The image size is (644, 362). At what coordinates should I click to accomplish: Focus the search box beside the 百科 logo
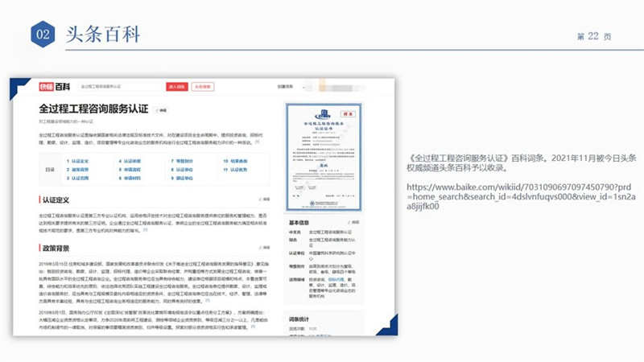tap(122, 87)
